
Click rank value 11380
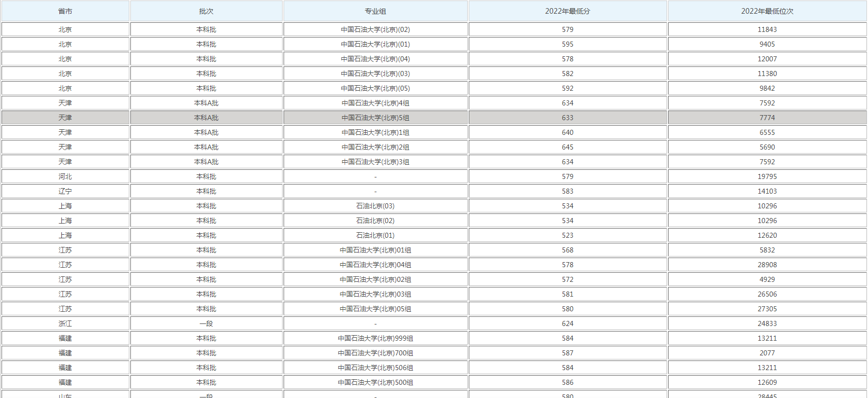click(x=767, y=74)
